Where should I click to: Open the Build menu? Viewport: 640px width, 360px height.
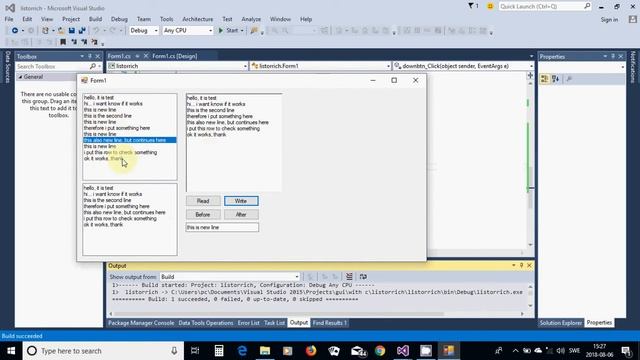[95, 19]
